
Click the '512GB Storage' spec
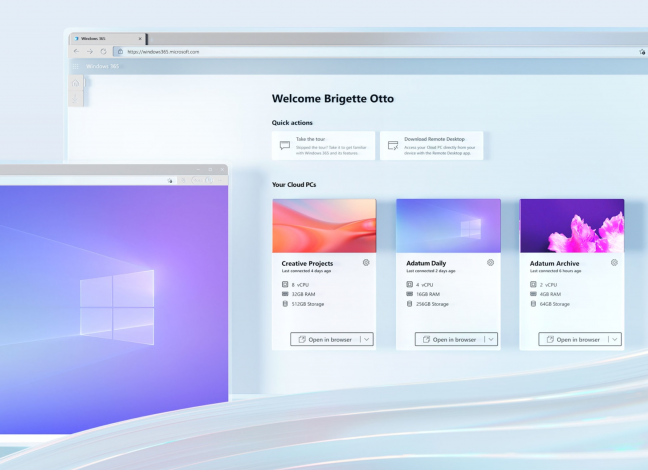click(x=308, y=304)
